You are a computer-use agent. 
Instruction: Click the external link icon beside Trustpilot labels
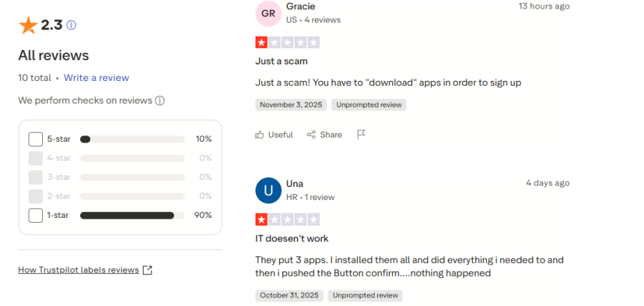click(147, 270)
